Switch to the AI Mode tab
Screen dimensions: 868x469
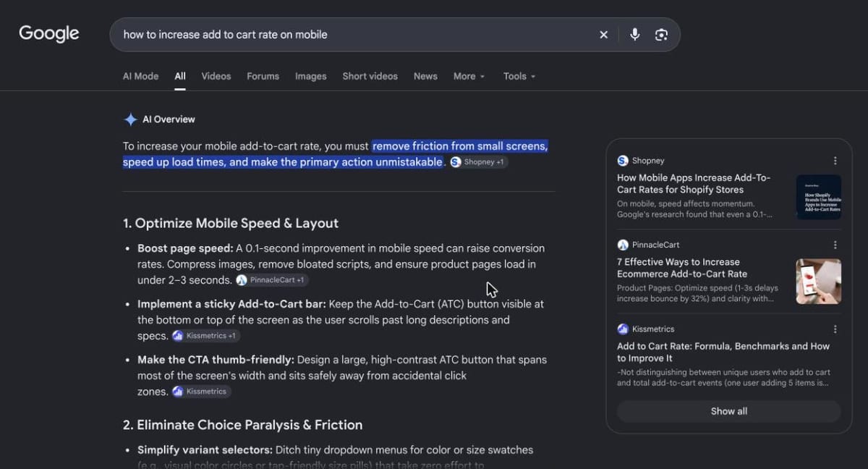click(140, 76)
